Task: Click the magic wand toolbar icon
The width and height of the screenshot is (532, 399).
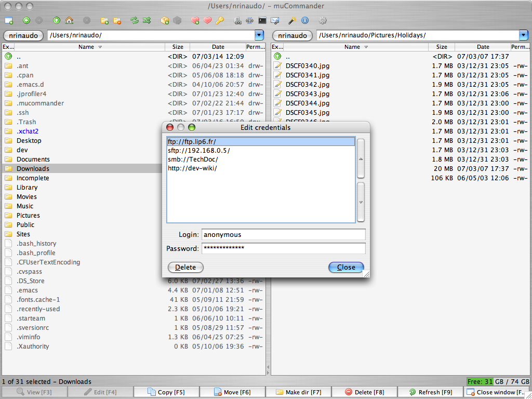Action: [292, 21]
